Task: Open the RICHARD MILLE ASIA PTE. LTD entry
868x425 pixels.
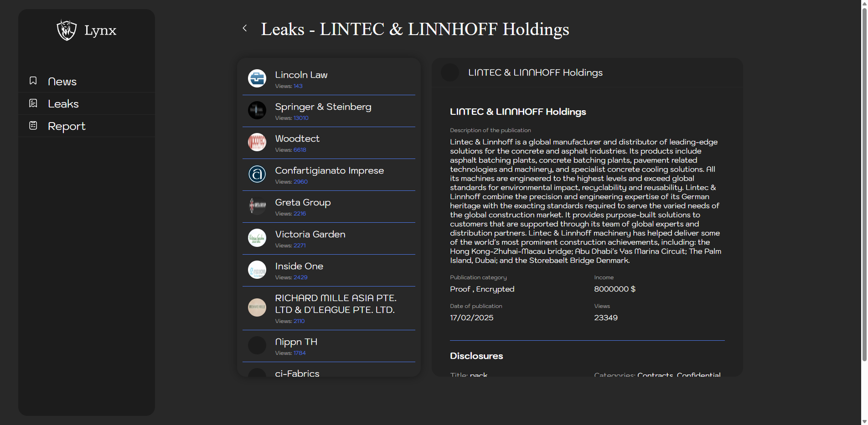Action: (x=336, y=304)
